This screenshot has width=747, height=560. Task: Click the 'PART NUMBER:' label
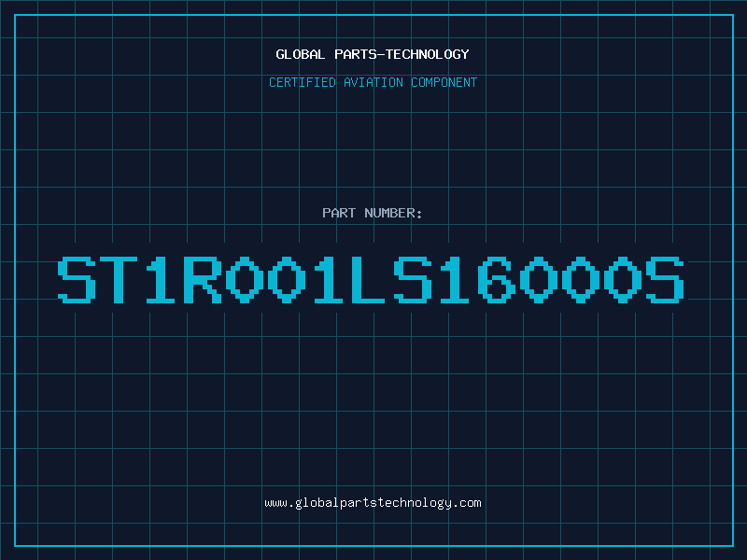pos(373,213)
